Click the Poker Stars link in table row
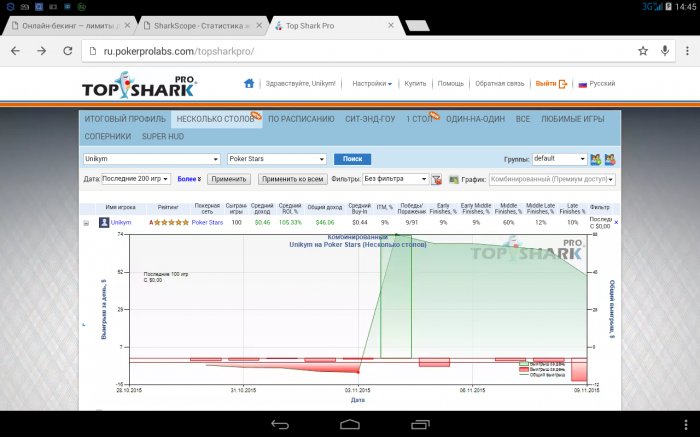 pos(207,222)
